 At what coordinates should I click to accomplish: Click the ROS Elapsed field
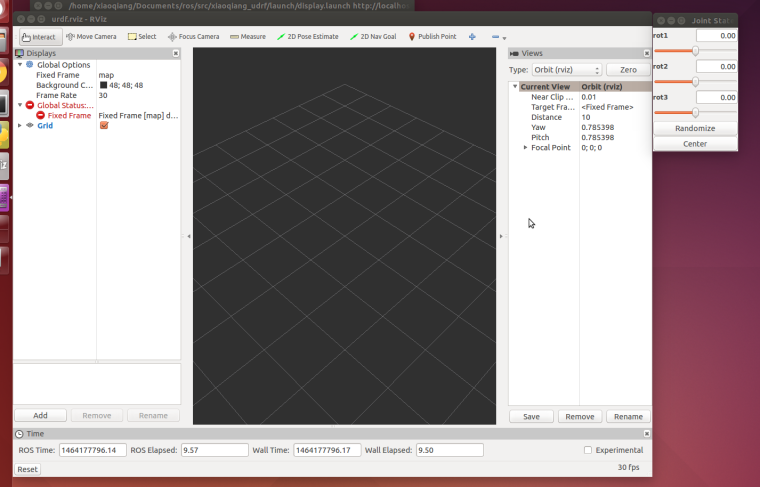[215, 450]
